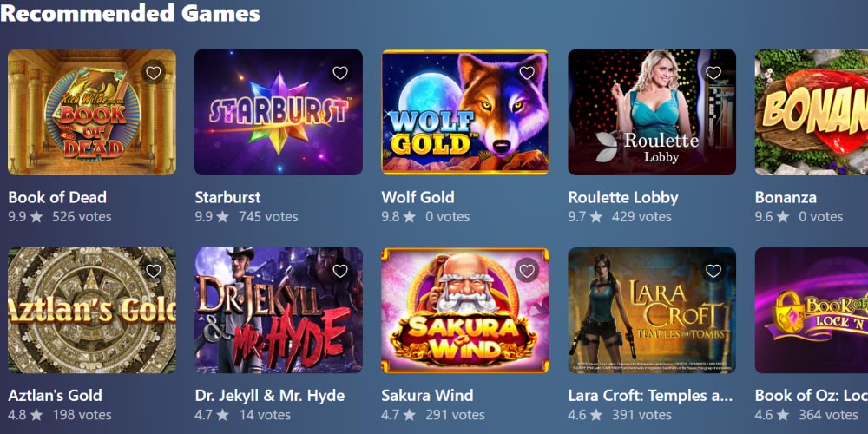Screen dimensions: 868x434
Task: Click heart icon on Lara Croft game
Action: coord(713,271)
